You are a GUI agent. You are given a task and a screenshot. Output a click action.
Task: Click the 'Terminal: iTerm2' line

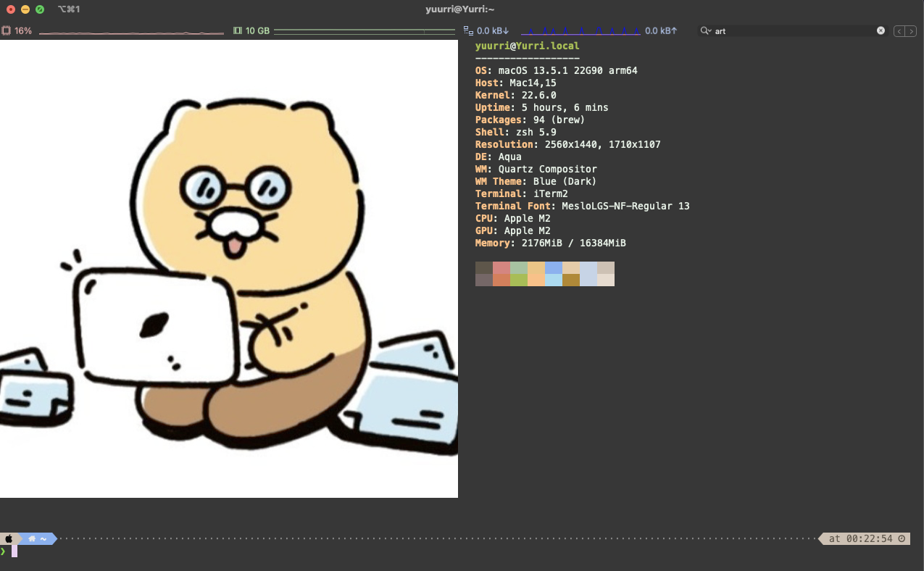522,193
